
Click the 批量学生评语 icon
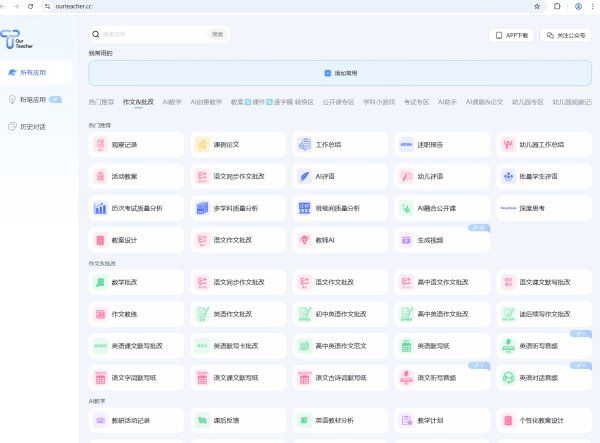508,176
